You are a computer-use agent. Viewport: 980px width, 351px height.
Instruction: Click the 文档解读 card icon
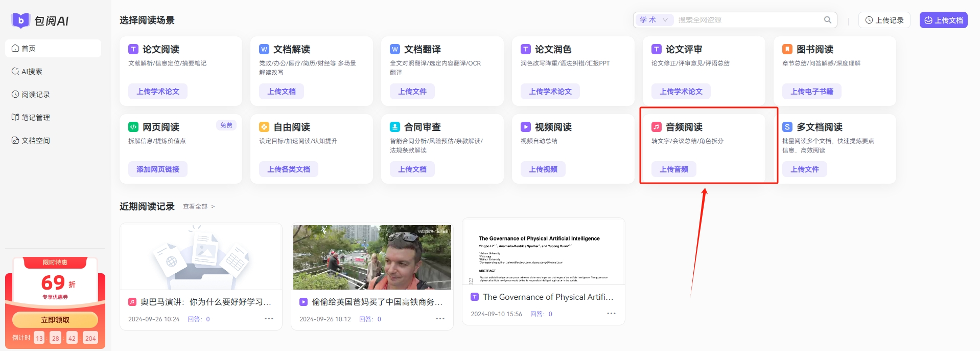click(x=264, y=49)
